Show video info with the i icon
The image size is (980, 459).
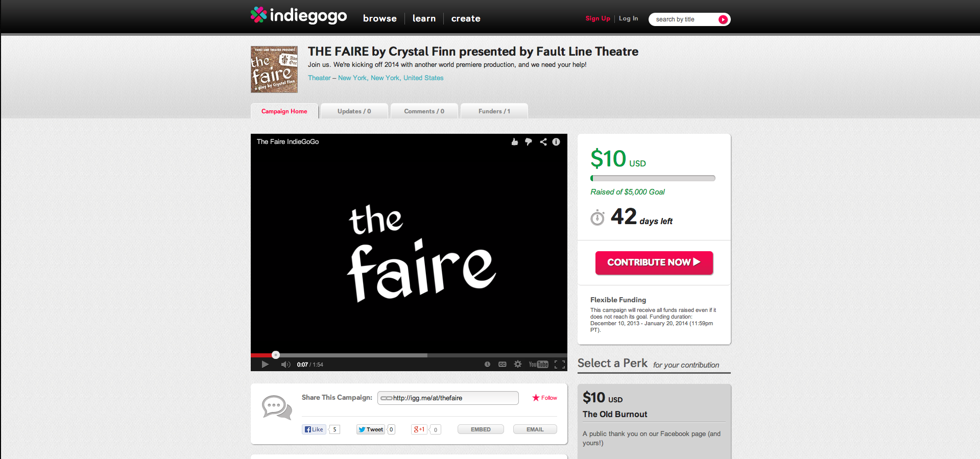click(556, 142)
